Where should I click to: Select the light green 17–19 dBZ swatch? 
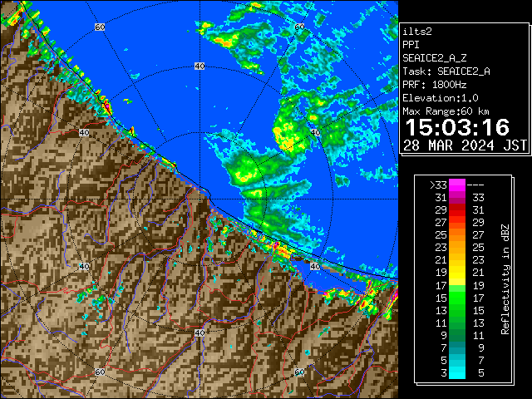(457, 285)
